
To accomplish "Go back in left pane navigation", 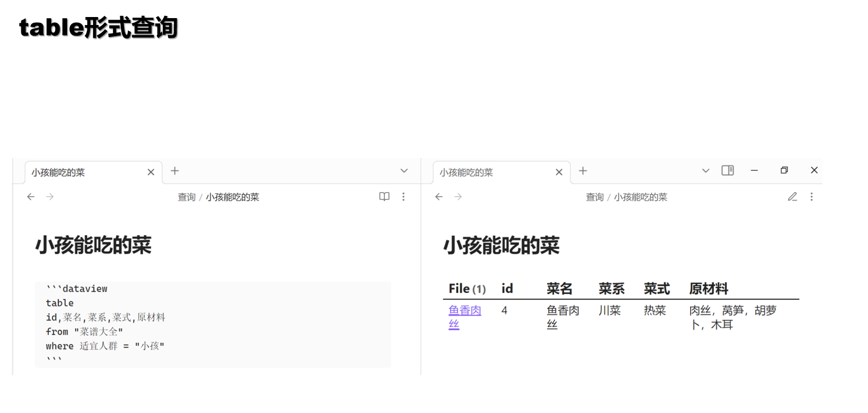I will [x=31, y=197].
